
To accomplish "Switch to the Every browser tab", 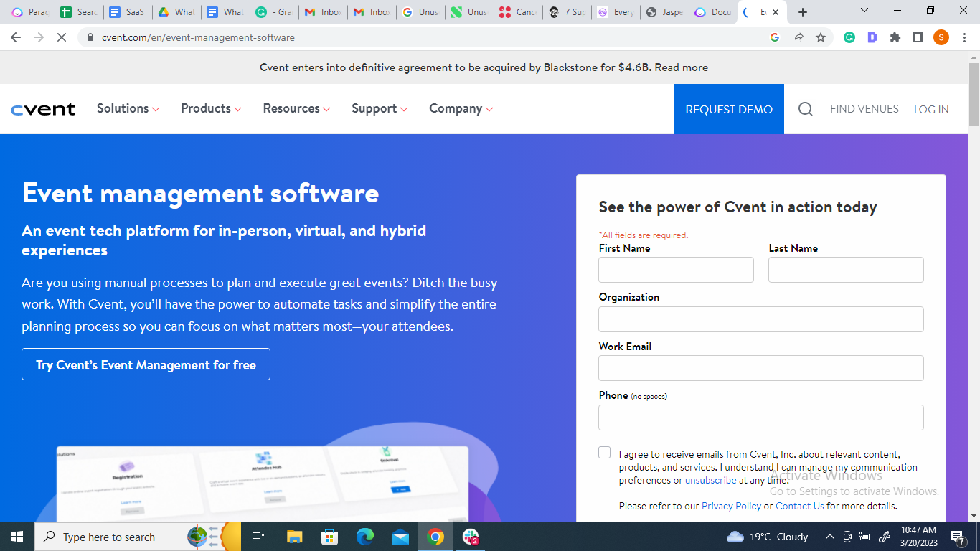I will point(615,12).
